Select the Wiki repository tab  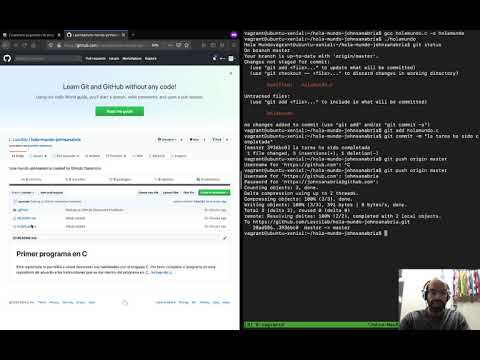tap(138, 156)
